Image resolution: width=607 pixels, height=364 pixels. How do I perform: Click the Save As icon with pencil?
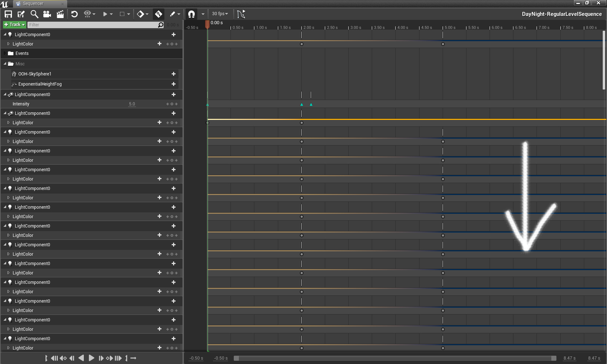coord(21,14)
